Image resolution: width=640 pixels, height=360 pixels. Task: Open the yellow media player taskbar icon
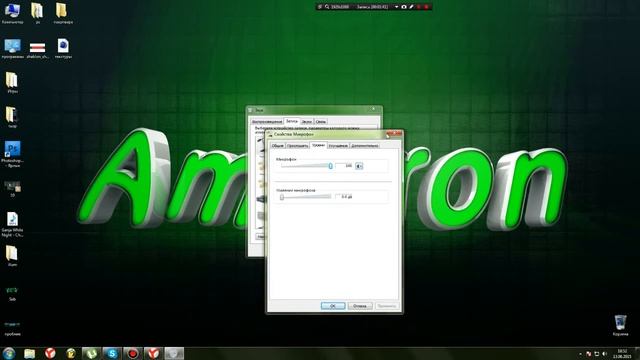click(71, 353)
